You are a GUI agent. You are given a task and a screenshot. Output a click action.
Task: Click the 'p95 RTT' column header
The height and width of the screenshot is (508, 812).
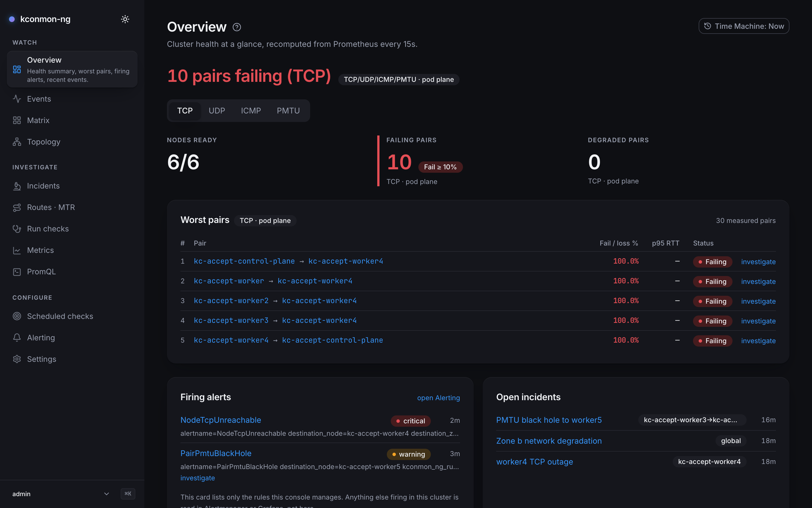[x=665, y=243]
